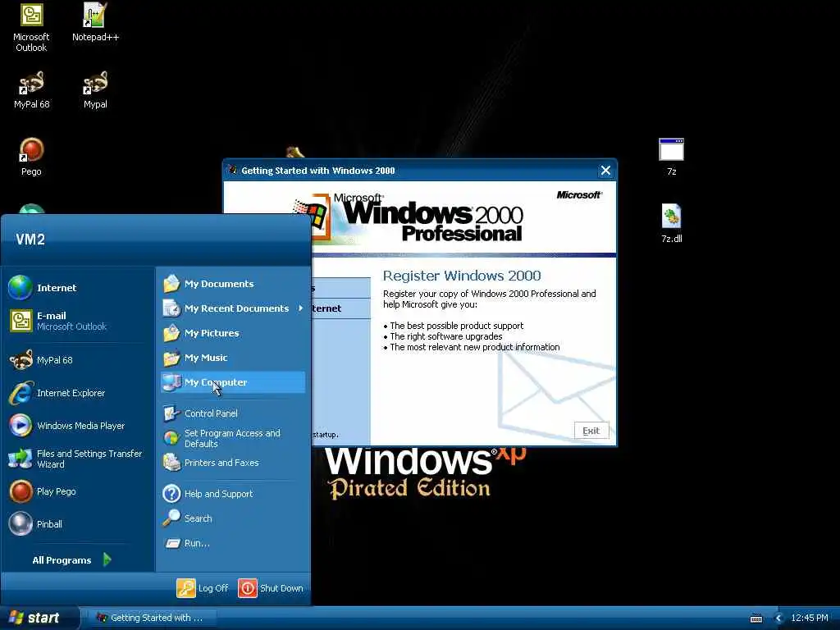Select the Mypal desktop icon
840x630 pixels.
tap(95, 90)
